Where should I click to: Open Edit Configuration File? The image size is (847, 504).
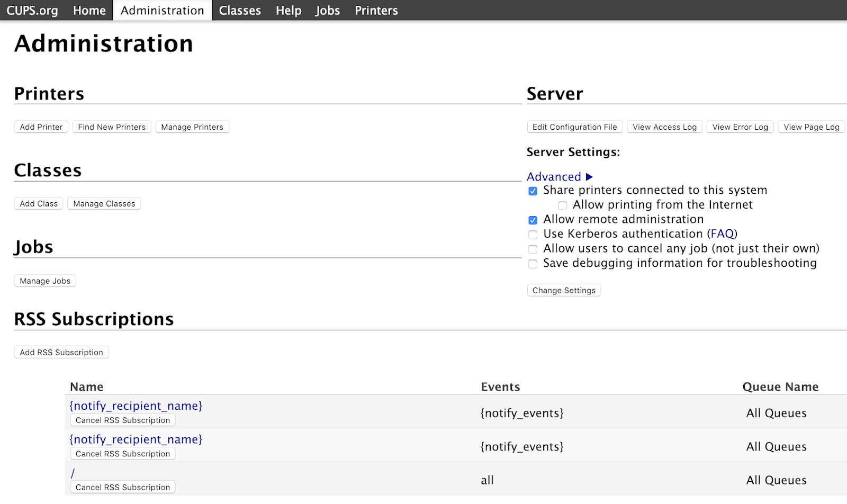click(x=574, y=127)
